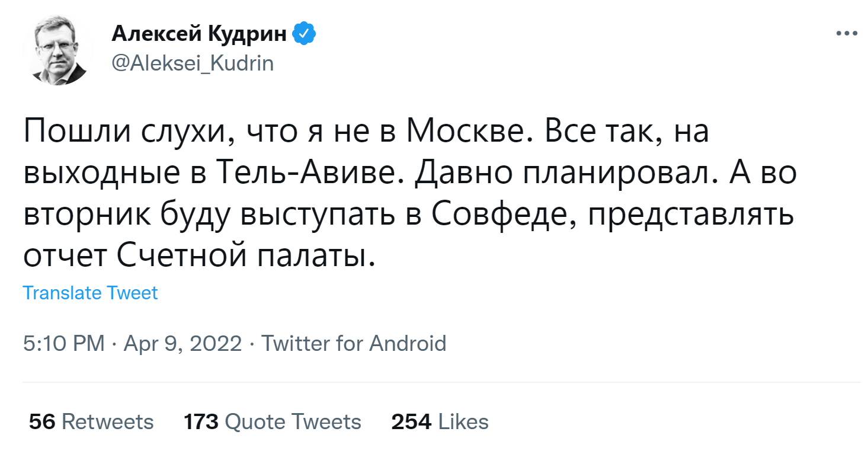Image resolution: width=868 pixels, height=454 pixels.
Task: Open the three-dot more options menu
Action: click(x=847, y=34)
